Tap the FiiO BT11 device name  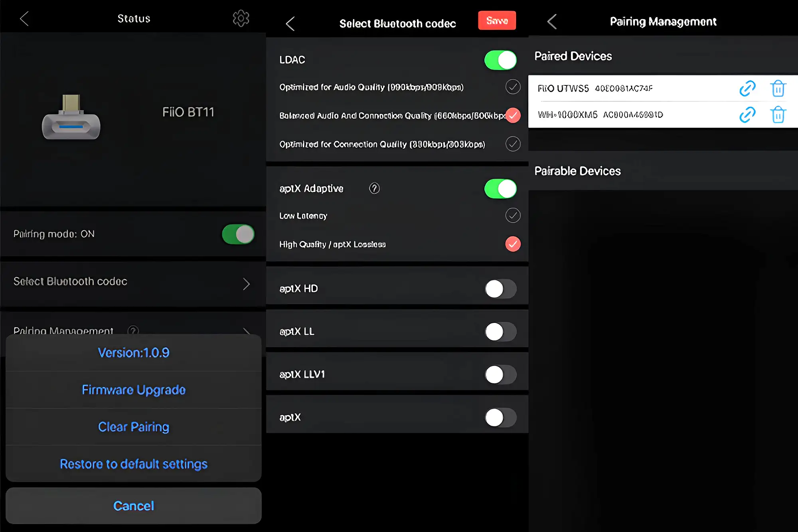tap(188, 112)
